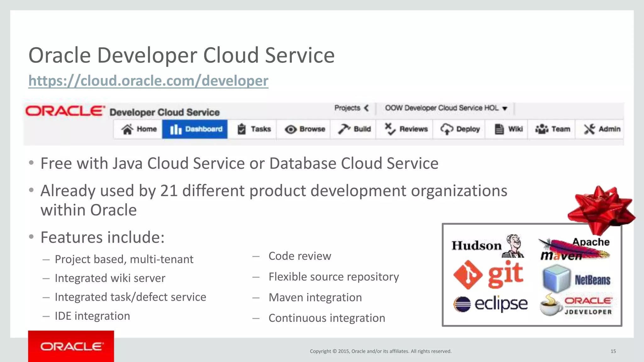Screen dimensions: 644x362
Task: Click the 'Developer Cloud Service' header title
Action: (x=164, y=112)
